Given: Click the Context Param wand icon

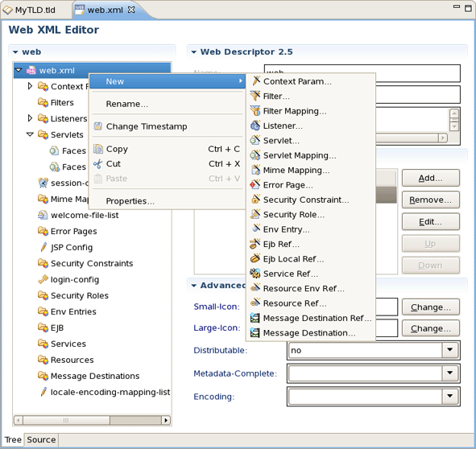Looking at the screenshot, I should click(256, 80).
